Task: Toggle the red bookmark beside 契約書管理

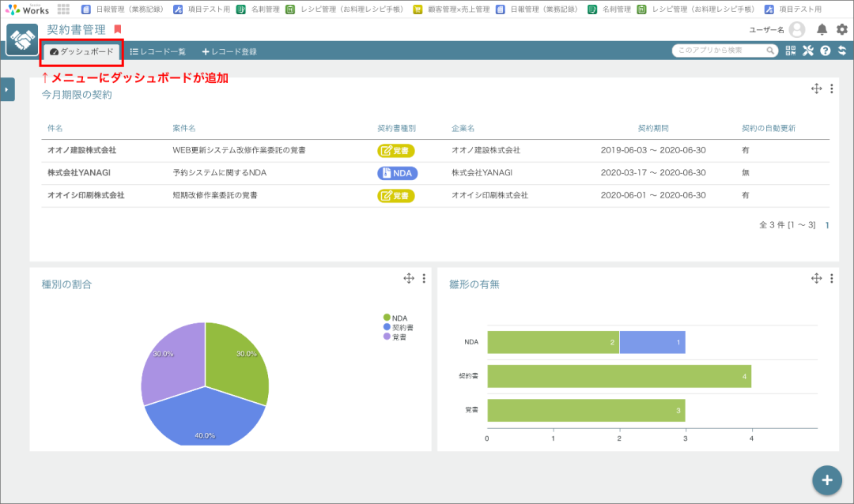Action: pyautogui.click(x=118, y=29)
